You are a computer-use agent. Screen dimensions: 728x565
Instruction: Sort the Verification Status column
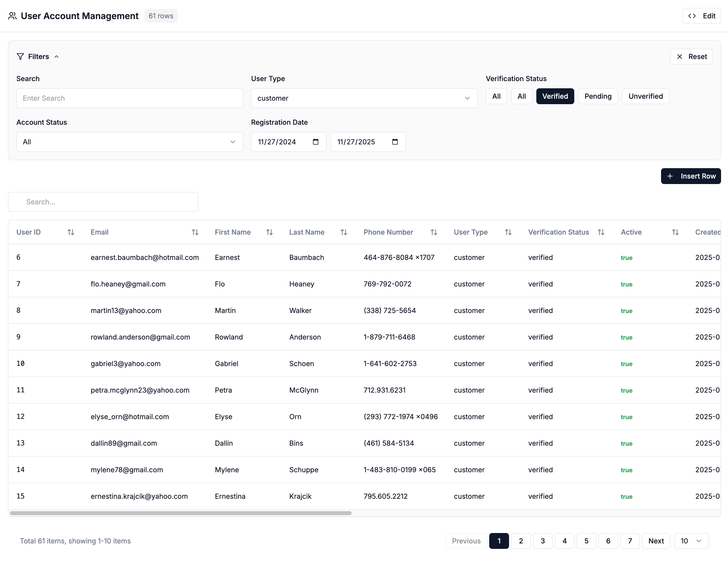point(601,232)
